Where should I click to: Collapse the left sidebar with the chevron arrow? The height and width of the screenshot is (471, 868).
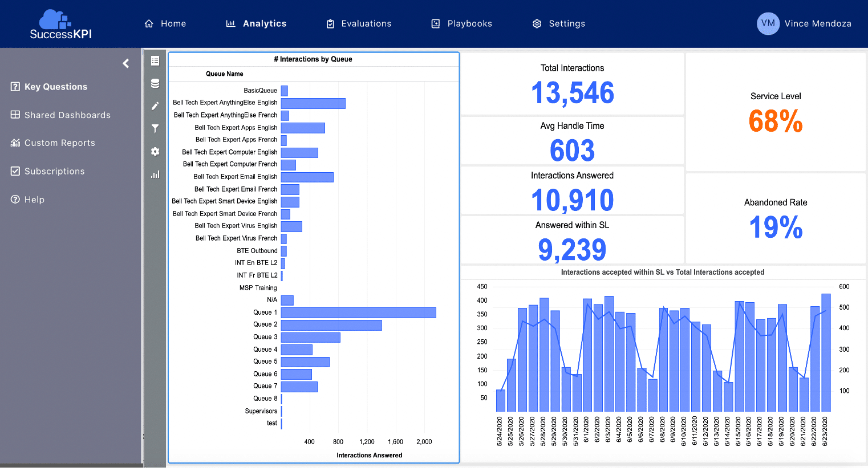[x=126, y=63]
